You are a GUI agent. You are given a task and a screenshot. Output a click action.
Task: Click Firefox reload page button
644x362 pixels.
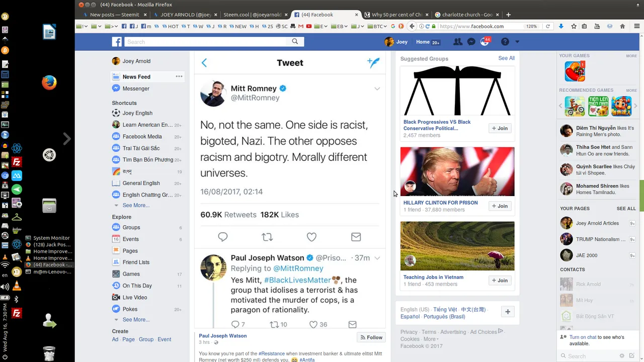click(x=548, y=26)
